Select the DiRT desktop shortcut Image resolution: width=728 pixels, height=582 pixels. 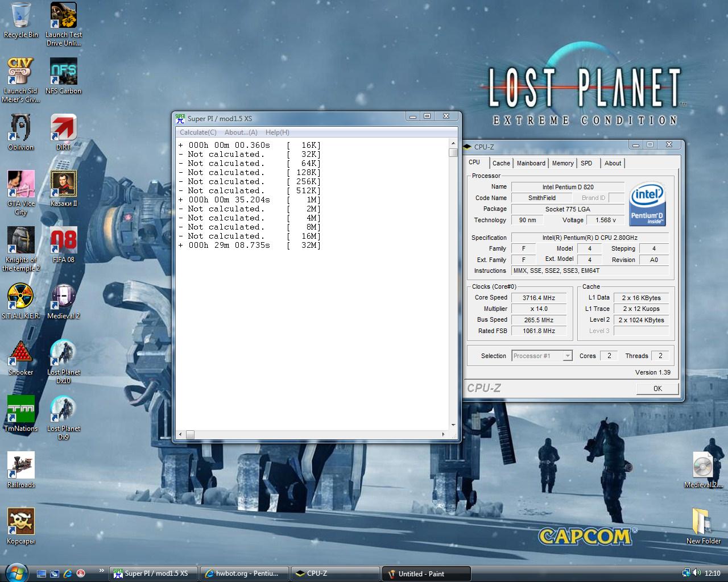click(64, 132)
